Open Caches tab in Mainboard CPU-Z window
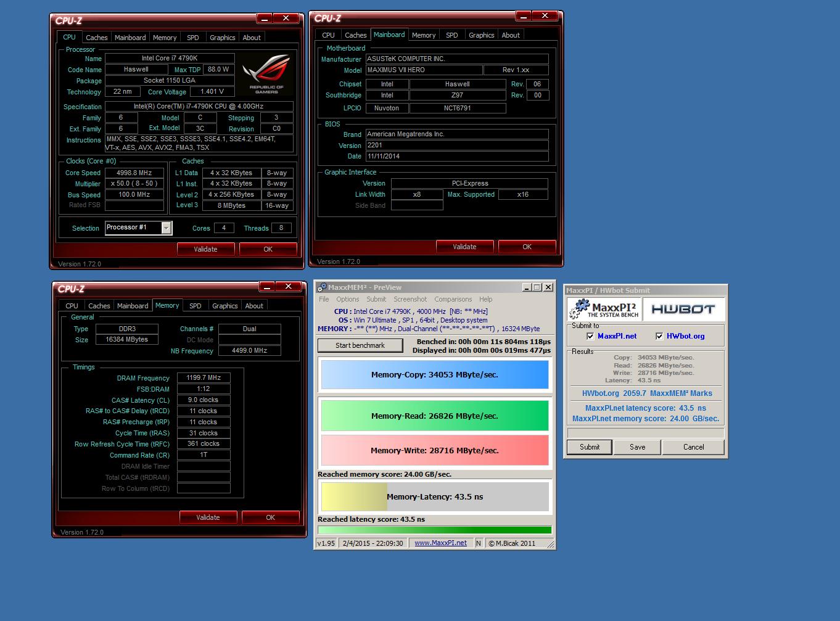 tap(356, 35)
